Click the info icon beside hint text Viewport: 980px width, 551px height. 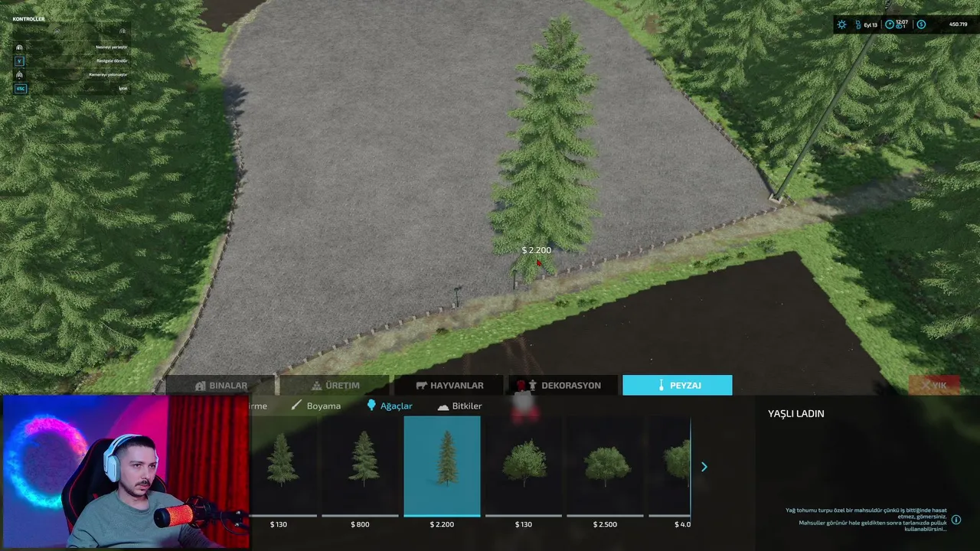(x=956, y=520)
